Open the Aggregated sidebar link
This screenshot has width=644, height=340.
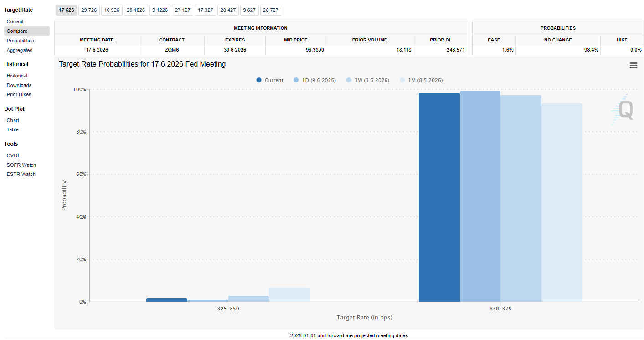[x=20, y=50]
